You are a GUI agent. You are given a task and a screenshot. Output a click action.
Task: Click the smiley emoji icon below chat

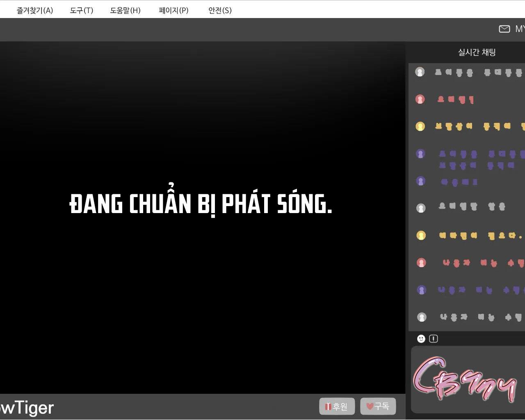(421, 338)
